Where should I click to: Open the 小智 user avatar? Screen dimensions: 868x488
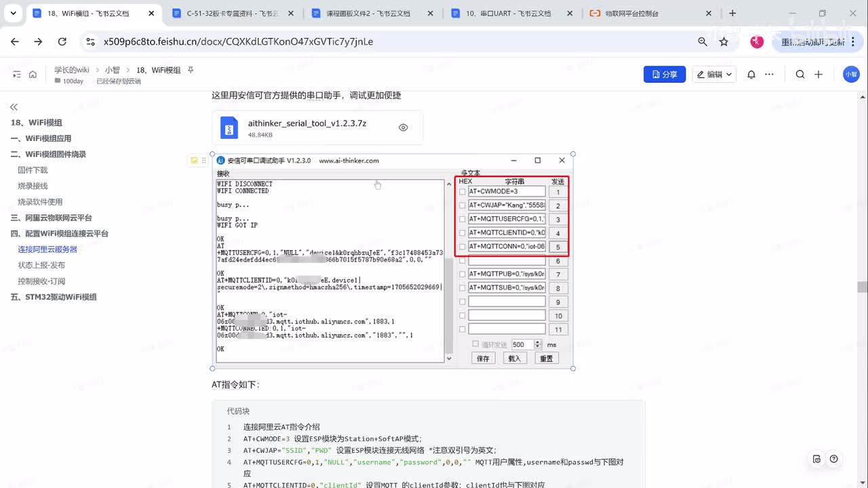click(851, 75)
